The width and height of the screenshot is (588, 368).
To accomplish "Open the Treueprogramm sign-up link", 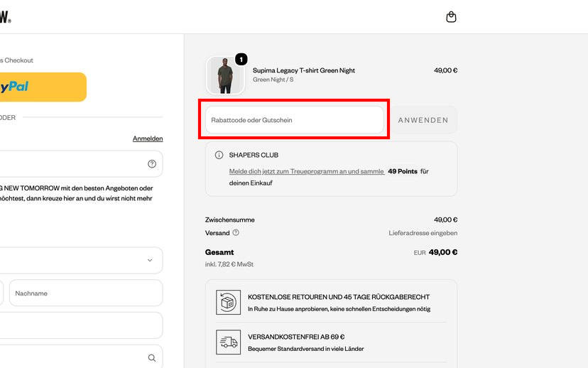I will (x=307, y=171).
